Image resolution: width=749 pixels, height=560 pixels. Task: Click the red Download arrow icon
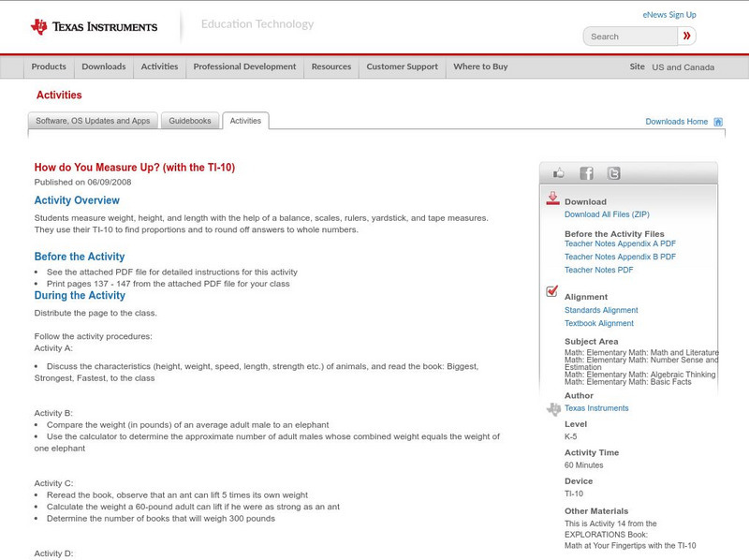tap(552, 199)
